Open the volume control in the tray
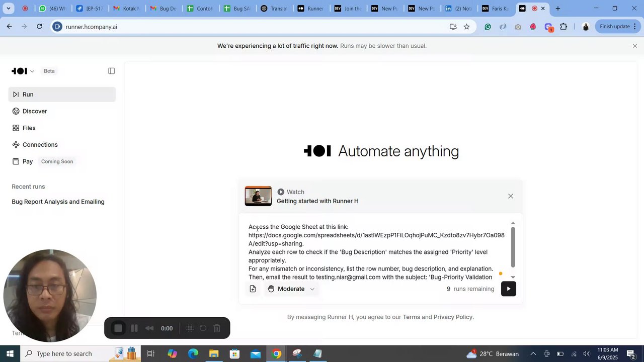Image resolution: width=644 pixels, height=362 pixels. [x=586, y=353]
